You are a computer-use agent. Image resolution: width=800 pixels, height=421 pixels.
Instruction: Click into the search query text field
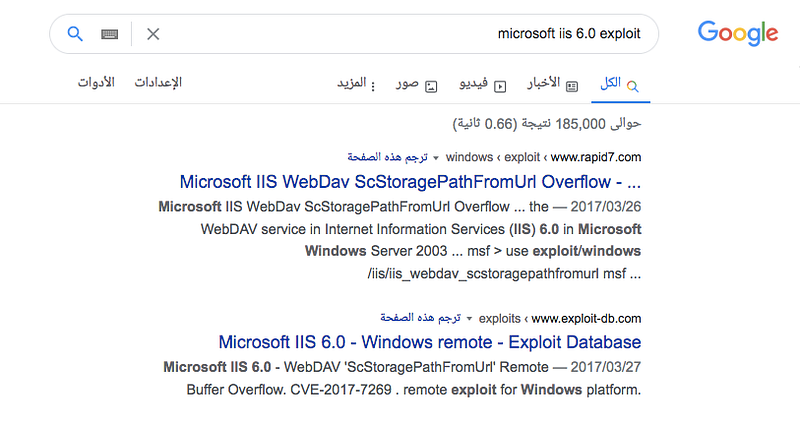400,34
